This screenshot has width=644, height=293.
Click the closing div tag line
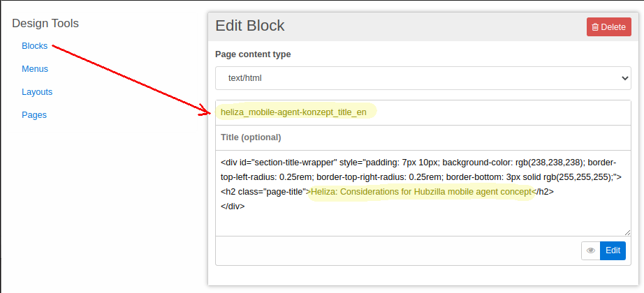(233, 206)
